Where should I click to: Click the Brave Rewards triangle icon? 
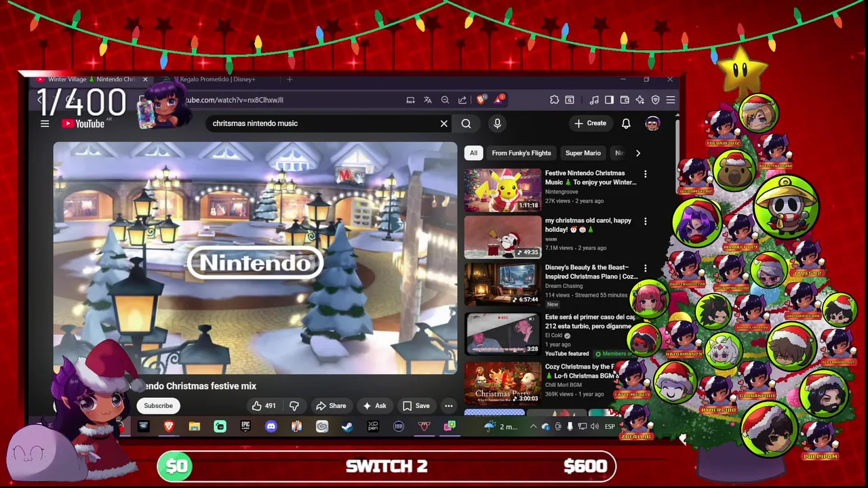pos(499,100)
